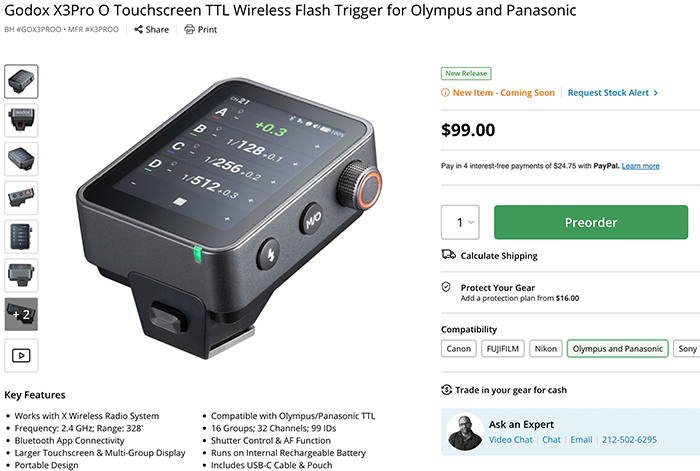700x471 pixels.
Task: Open the quantity dropdown
Action: pyautogui.click(x=460, y=222)
